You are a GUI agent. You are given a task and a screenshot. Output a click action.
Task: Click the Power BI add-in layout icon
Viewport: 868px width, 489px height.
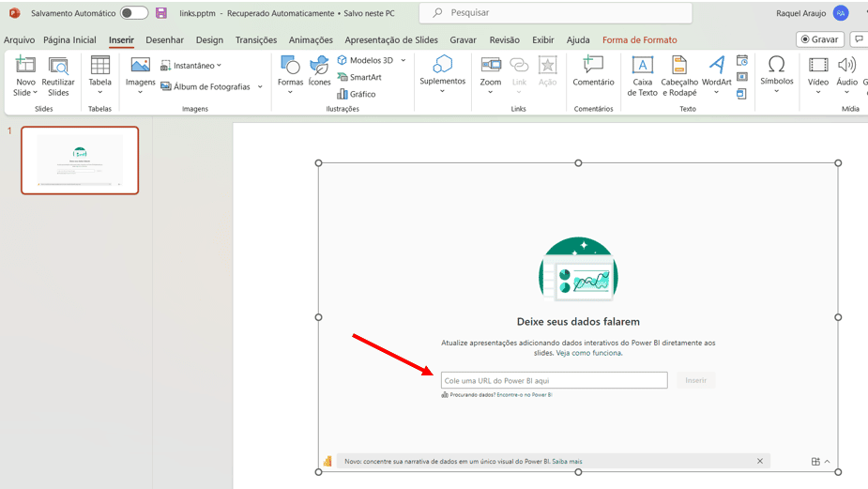pos(815,461)
